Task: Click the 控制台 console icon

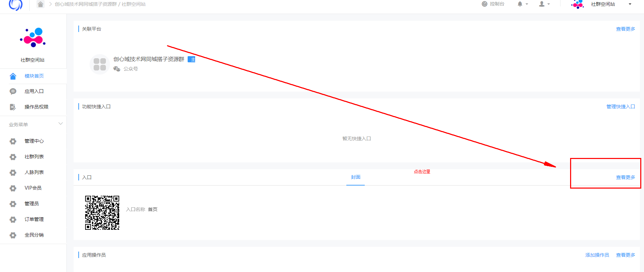Action: coord(484,4)
